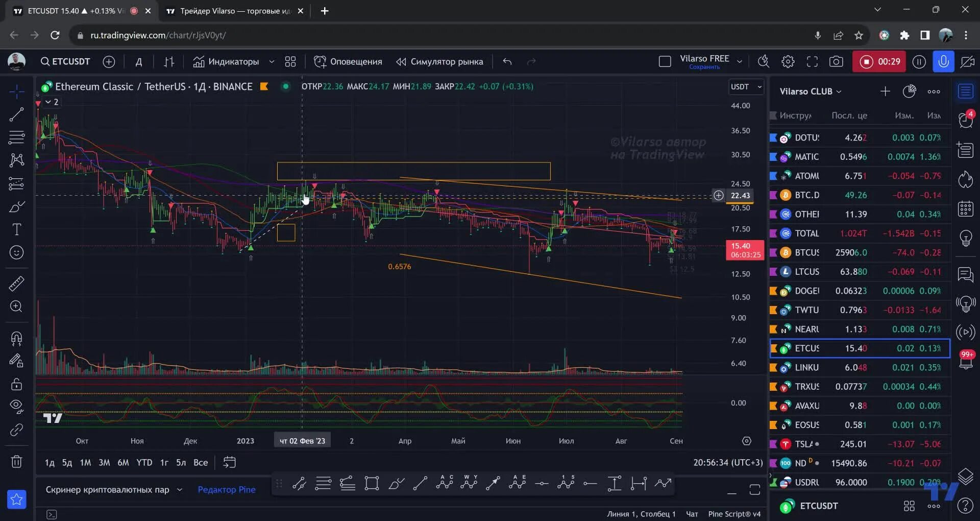
Task: Undo the last chart action
Action: pyautogui.click(x=507, y=62)
